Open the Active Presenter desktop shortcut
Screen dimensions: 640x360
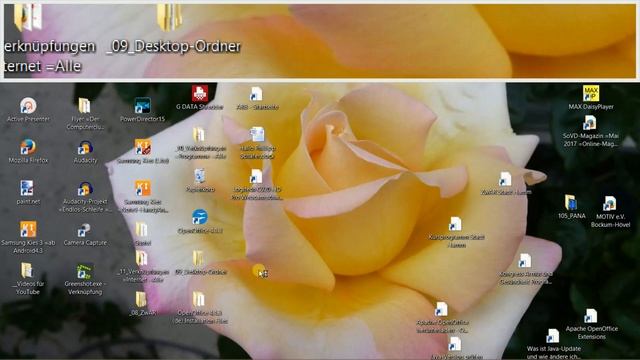[x=28, y=106]
